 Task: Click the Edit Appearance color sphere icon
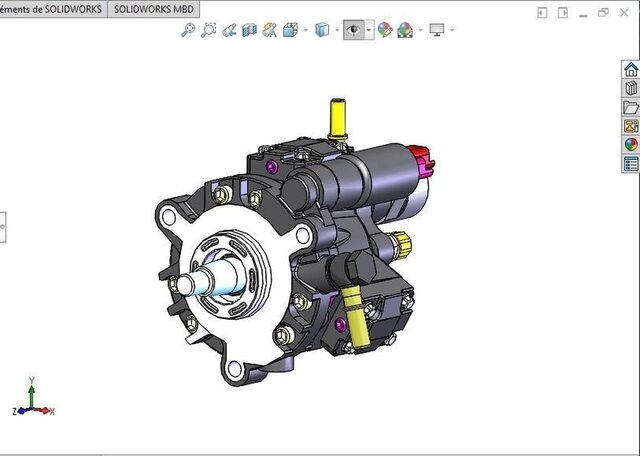click(x=385, y=30)
